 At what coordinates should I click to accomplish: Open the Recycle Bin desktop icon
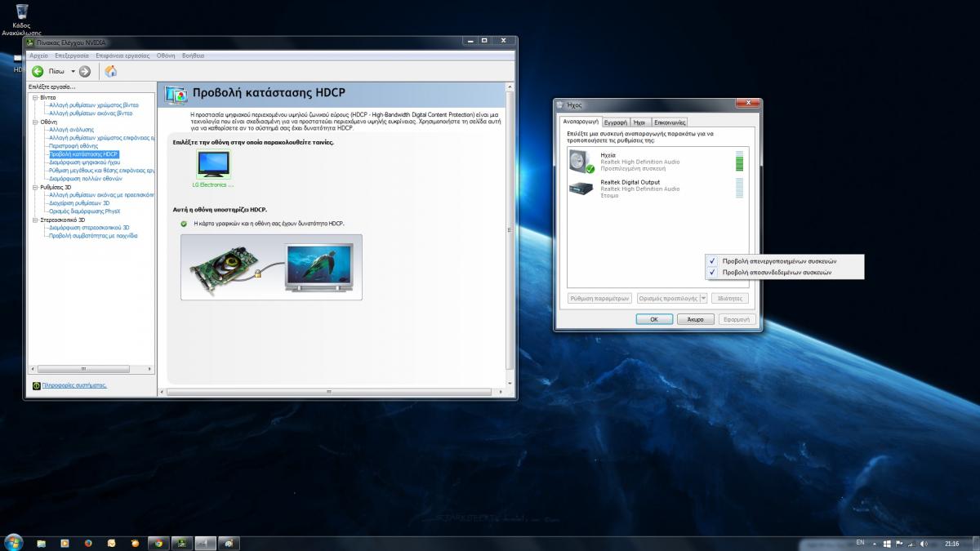click(21, 11)
